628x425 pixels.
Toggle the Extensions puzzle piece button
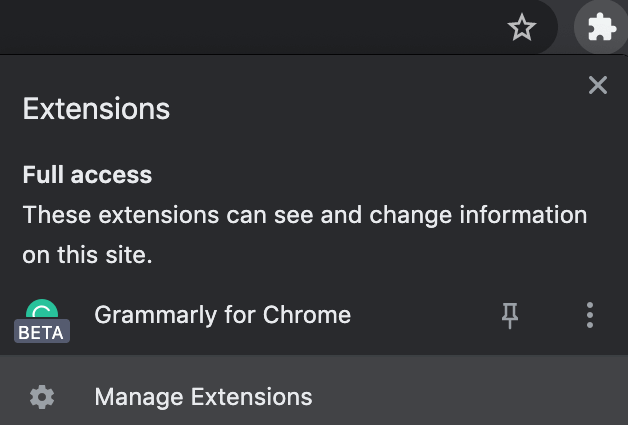[x=601, y=28]
